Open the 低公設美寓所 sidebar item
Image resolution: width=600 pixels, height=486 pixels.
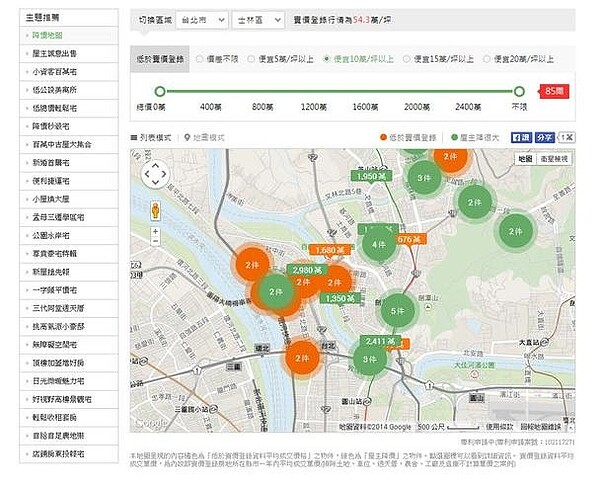(x=54, y=90)
